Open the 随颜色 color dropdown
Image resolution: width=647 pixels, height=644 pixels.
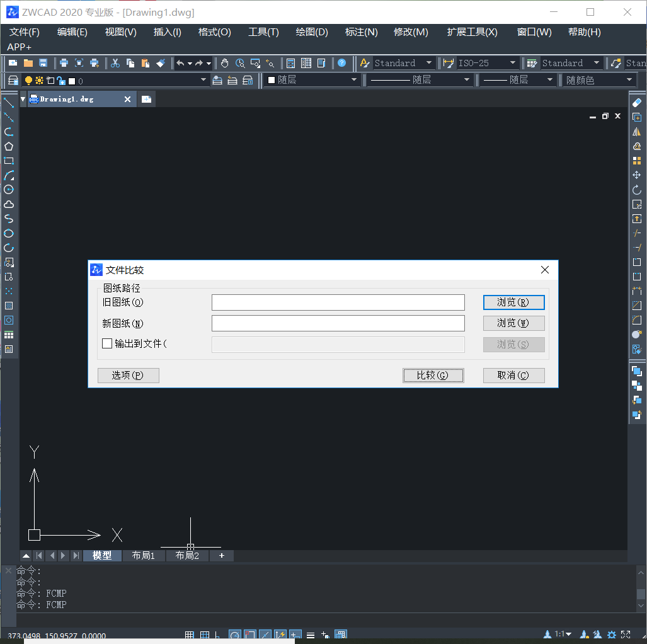[x=629, y=80]
